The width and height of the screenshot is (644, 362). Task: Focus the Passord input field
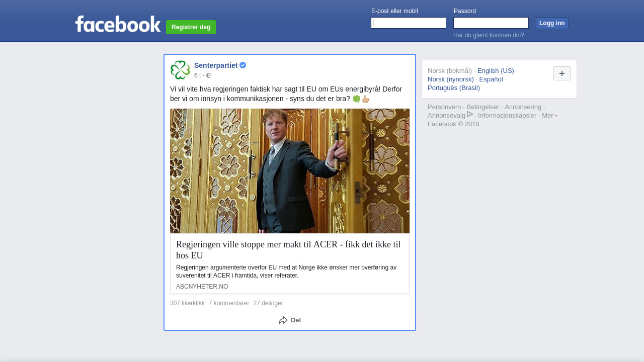click(491, 23)
